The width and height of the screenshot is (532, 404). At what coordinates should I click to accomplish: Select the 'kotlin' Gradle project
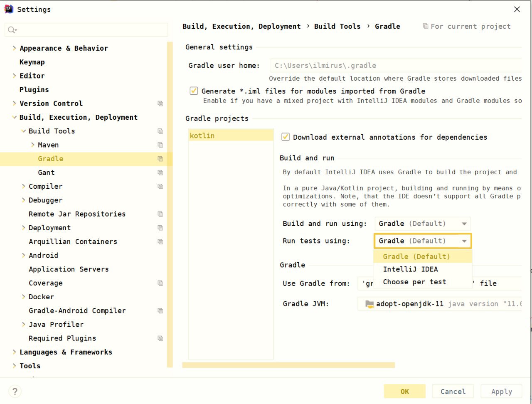(x=231, y=135)
